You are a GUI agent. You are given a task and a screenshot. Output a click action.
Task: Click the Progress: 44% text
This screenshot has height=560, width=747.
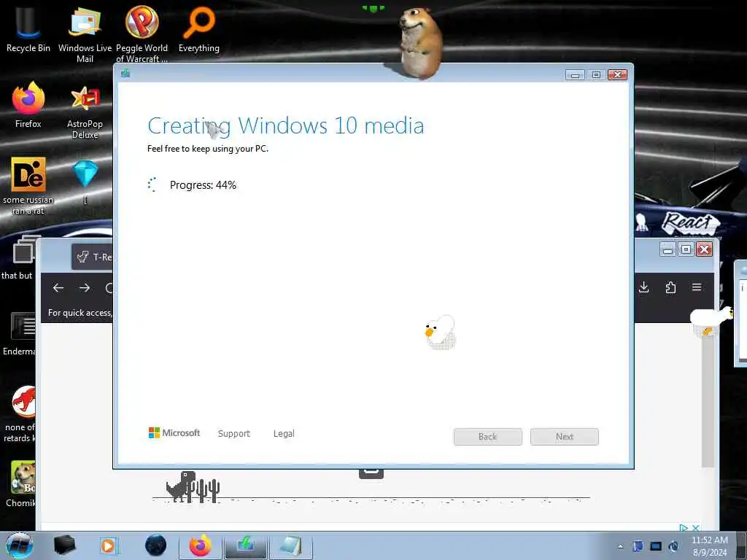click(x=203, y=185)
